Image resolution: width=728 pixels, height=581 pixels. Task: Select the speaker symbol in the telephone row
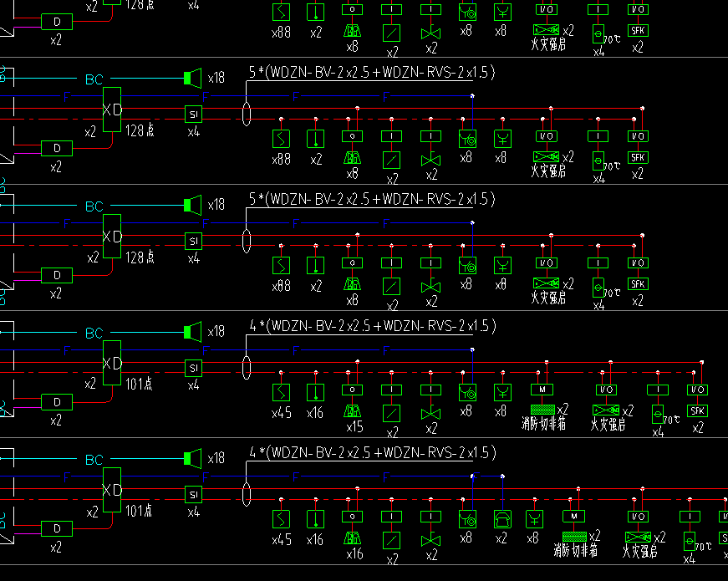pyautogui.click(x=193, y=459)
